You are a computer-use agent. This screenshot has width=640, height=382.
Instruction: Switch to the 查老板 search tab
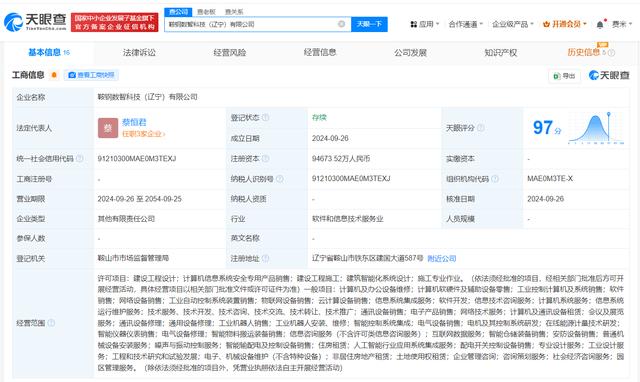[206, 12]
